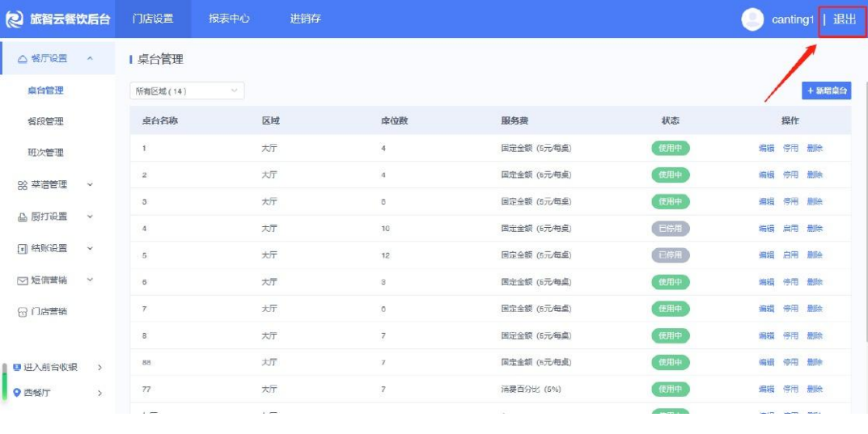Click the 餐厅设置 bell icon in the sidebar

[22, 59]
